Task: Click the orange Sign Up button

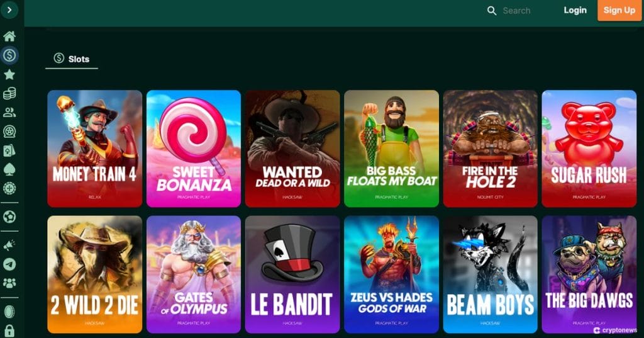Action: (619, 10)
